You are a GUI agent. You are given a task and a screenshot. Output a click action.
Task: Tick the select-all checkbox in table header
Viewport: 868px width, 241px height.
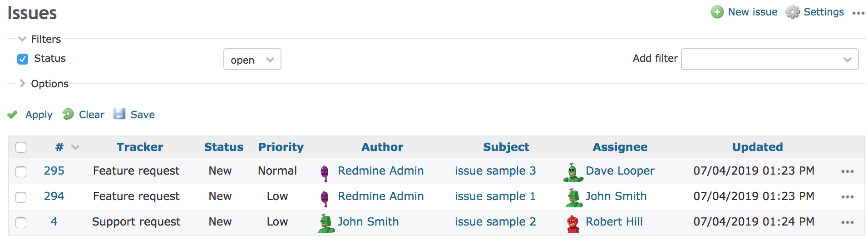[x=21, y=147]
